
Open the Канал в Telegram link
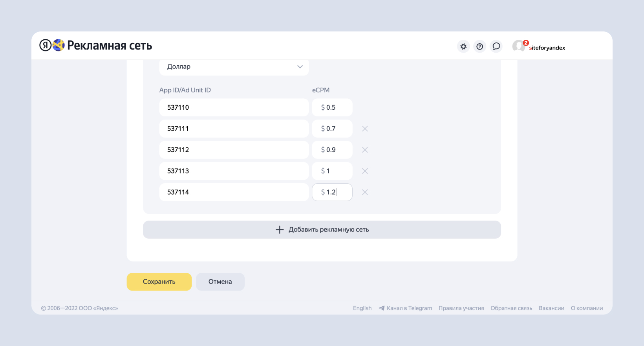409,308
